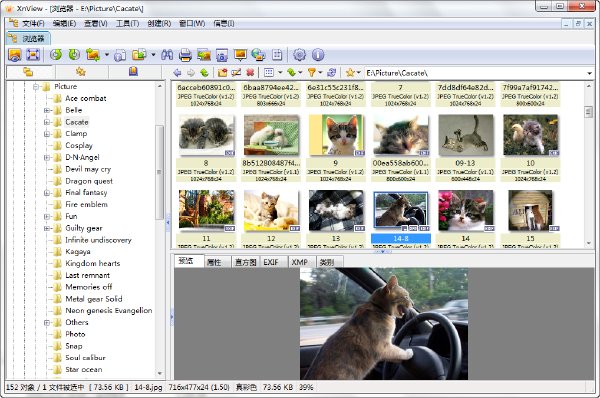The width and height of the screenshot is (600, 398).
Task: Open settings via the gear icon
Action: pyautogui.click(x=299, y=55)
